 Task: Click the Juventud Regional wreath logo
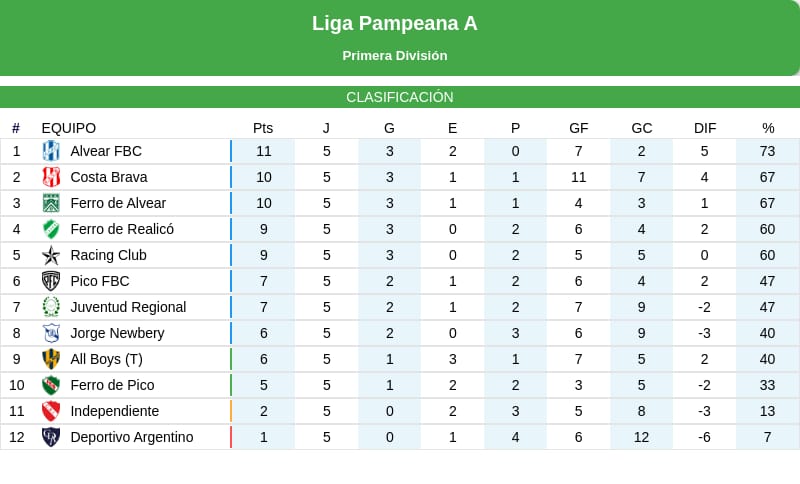(x=51, y=307)
